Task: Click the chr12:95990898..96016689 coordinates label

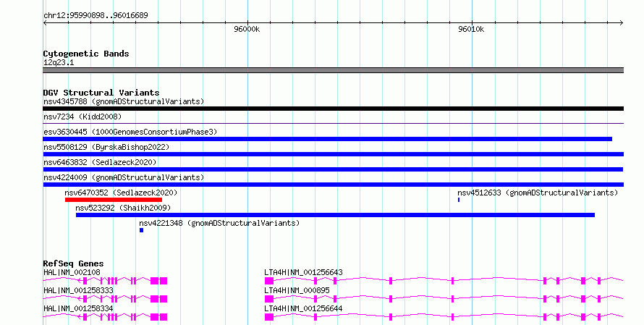Action: click(96, 15)
